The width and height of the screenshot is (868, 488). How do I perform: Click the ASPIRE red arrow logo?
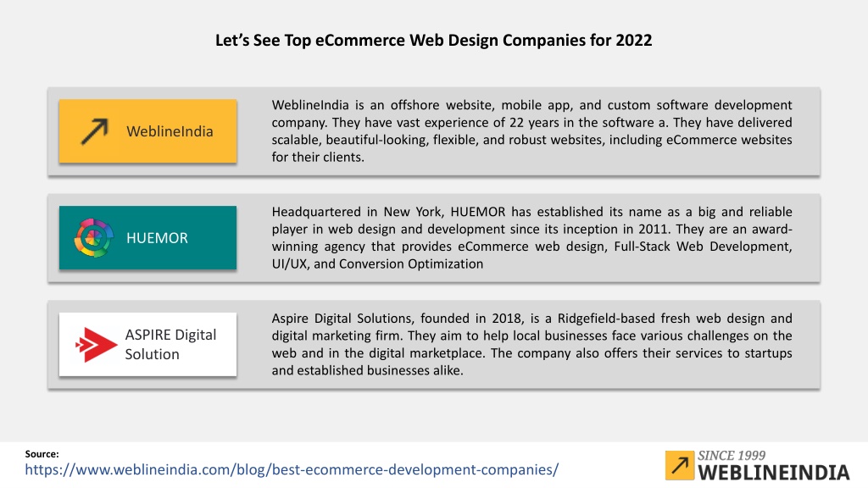pos(96,345)
